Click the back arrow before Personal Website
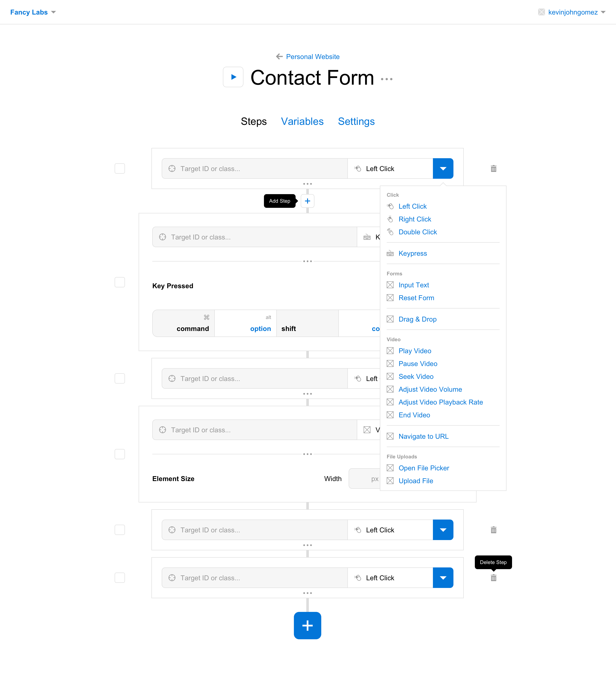Screen dimensions: 616x694 279,56
